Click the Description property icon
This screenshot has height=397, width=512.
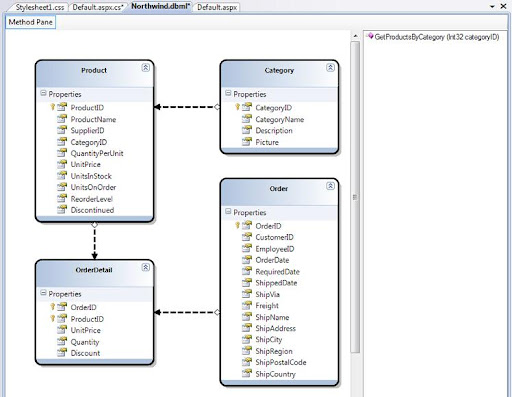(x=247, y=130)
